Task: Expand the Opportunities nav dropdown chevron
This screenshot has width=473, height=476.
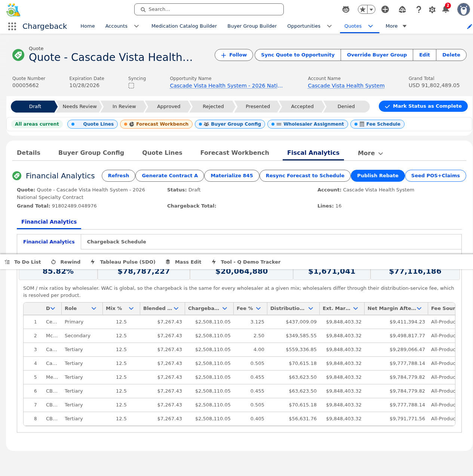Action: tap(329, 26)
